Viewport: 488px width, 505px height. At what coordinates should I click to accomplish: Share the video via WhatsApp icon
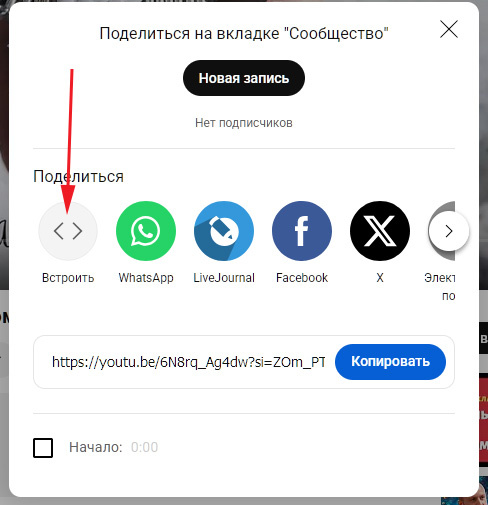[146, 231]
